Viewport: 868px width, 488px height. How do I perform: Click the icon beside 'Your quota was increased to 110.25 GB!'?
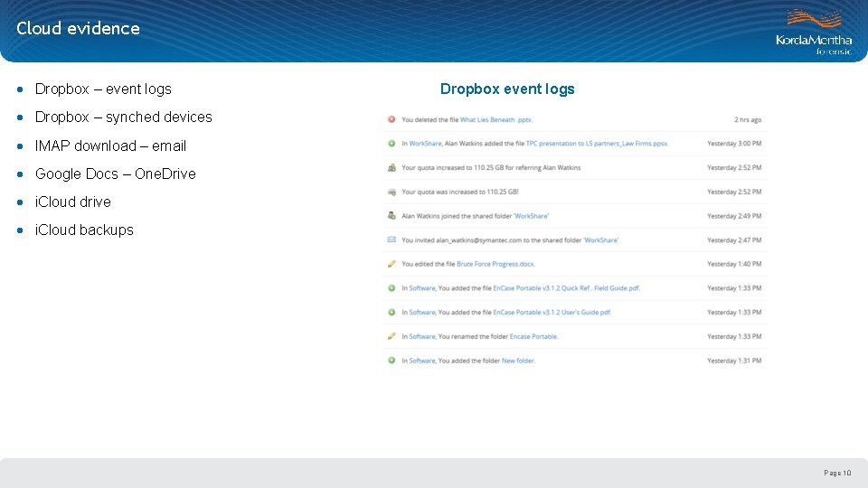click(x=392, y=192)
